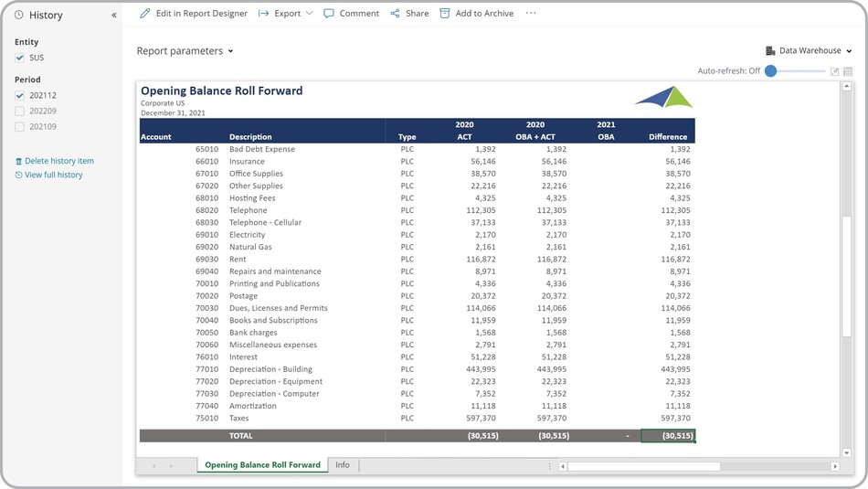Click the Share icon in toolbar
This screenshot has height=489, width=868.
(395, 14)
